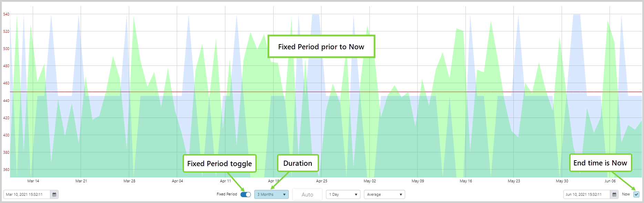Click the Auto button
This screenshot has height=203, width=644.
click(307, 194)
